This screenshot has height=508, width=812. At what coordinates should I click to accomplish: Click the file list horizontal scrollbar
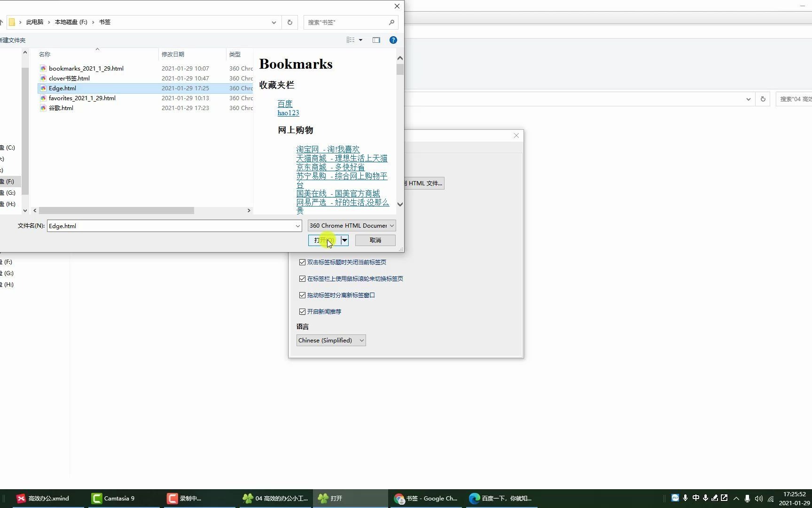[x=116, y=211]
